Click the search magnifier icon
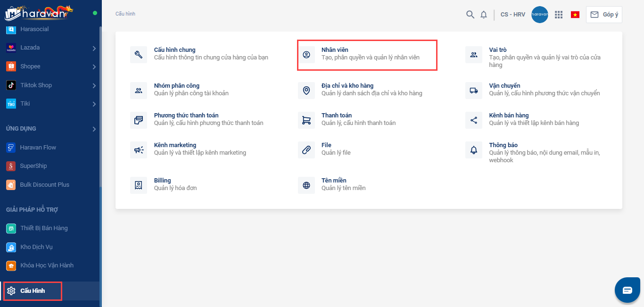This screenshot has width=644, height=307. (x=470, y=15)
